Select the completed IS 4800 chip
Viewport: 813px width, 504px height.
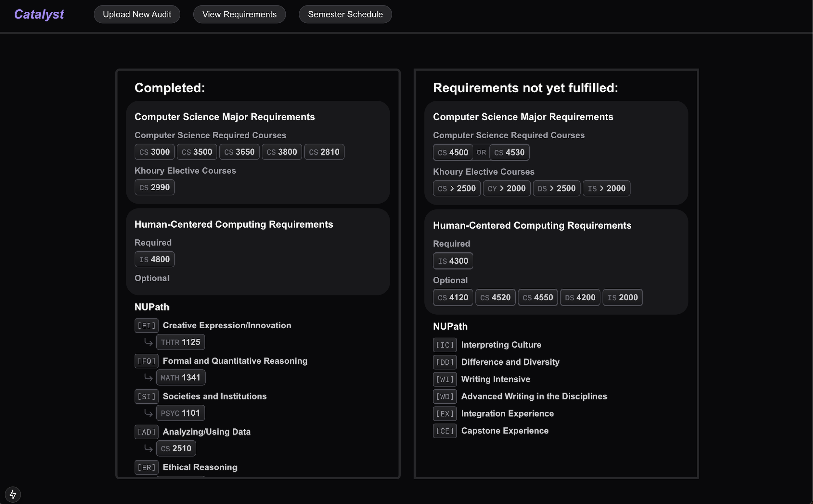pyautogui.click(x=154, y=259)
